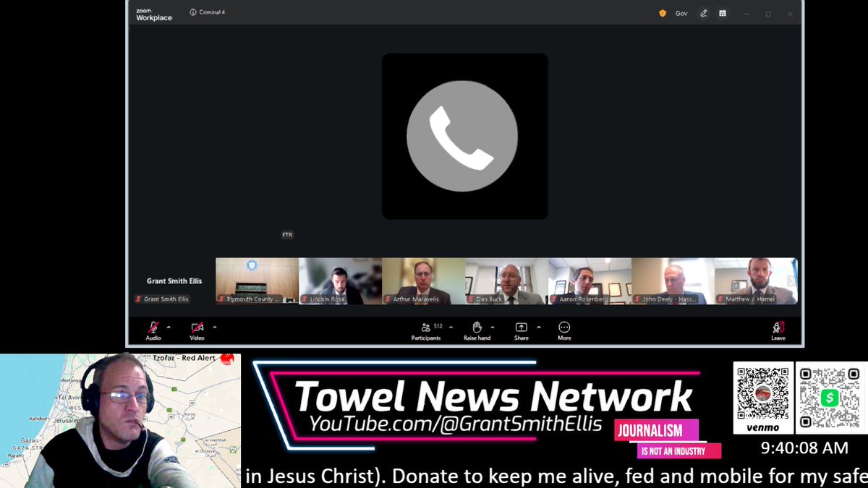Open meeting info icon beside Criminal 4
The width and height of the screenshot is (868, 488).
pyautogui.click(x=193, y=12)
